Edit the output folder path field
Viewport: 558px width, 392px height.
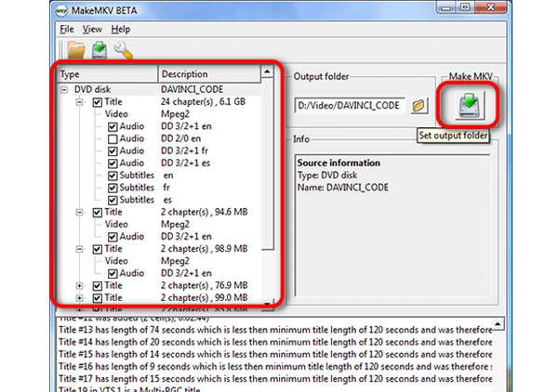350,106
